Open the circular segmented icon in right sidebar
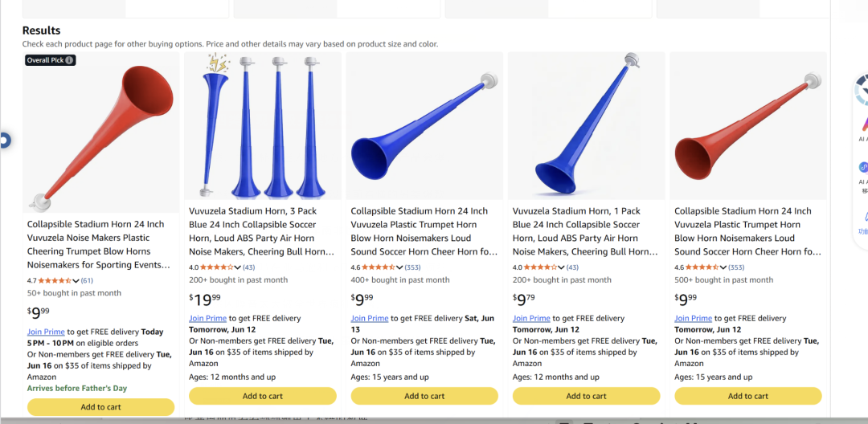Image resolution: width=868 pixels, height=424 pixels. pyautogui.click(x=863, y=90)
